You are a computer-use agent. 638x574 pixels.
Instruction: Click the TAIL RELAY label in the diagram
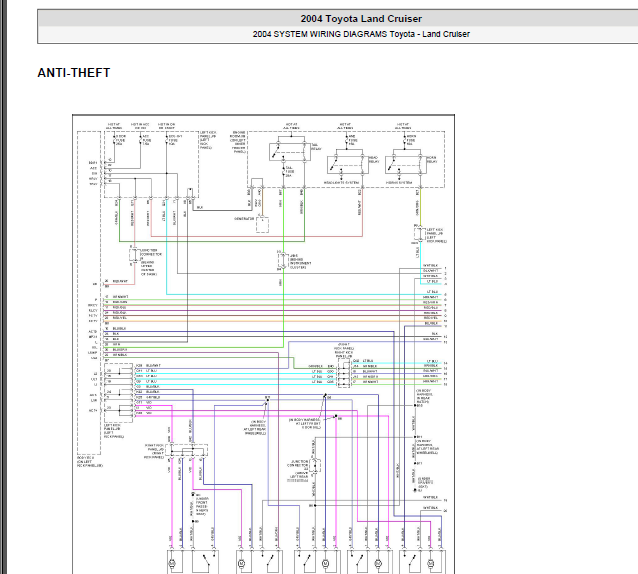pyautogui.click(x=316, y=147)
